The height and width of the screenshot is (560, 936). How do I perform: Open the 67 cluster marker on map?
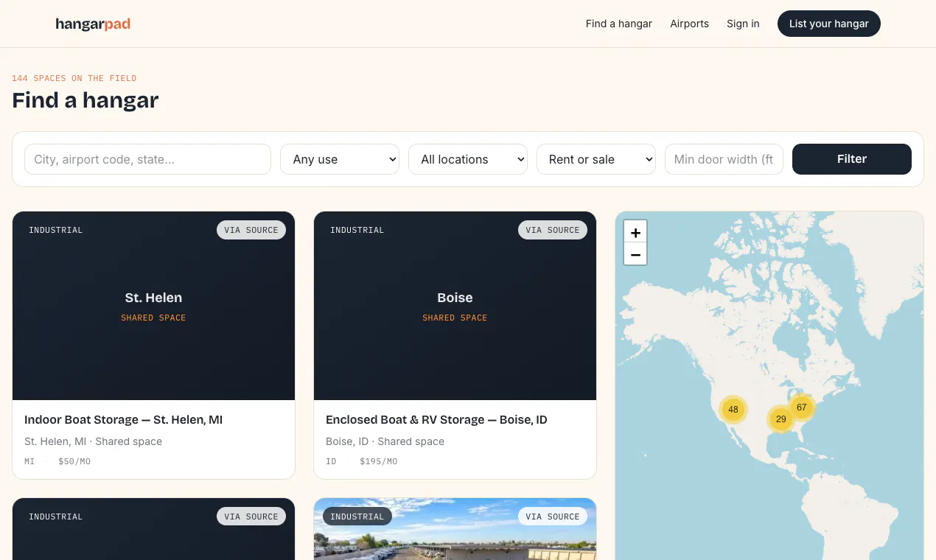802,407
